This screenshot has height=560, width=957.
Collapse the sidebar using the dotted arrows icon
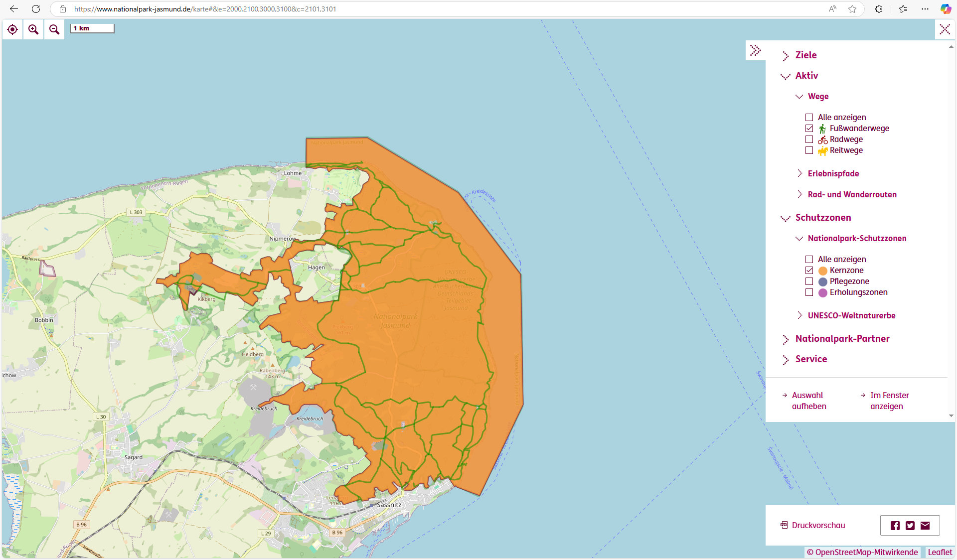[755, 50]
